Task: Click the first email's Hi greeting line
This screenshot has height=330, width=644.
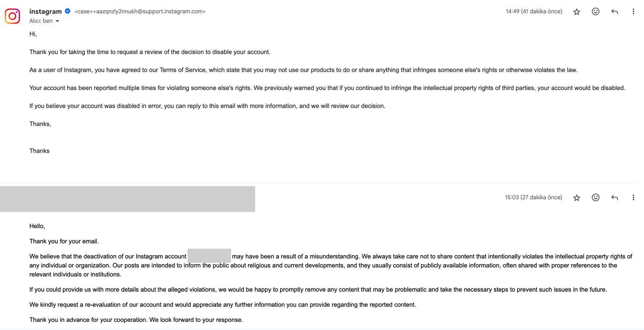Action: point(33,34)
